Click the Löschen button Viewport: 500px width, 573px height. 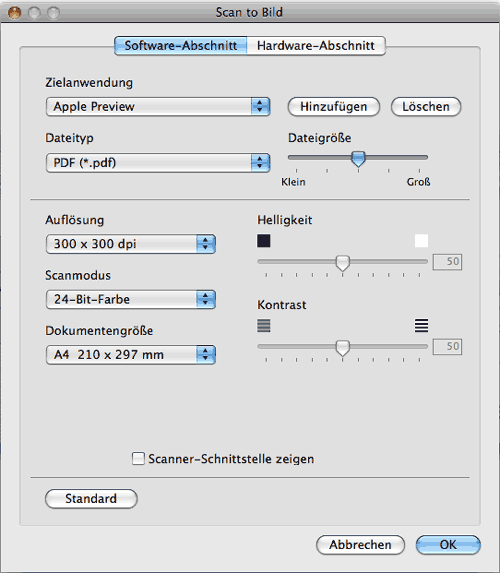(x=426, y=107)
